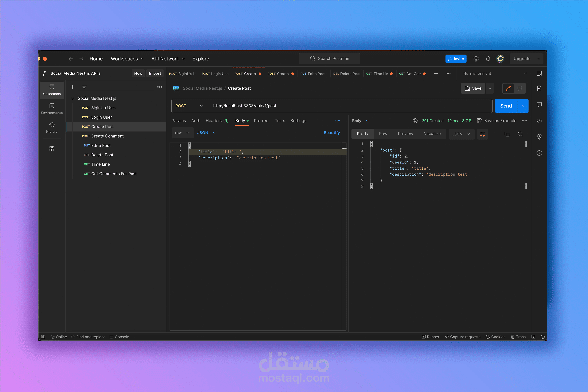Click the response vertical scrollbar marker
The image size is (588, 392).
526,144
